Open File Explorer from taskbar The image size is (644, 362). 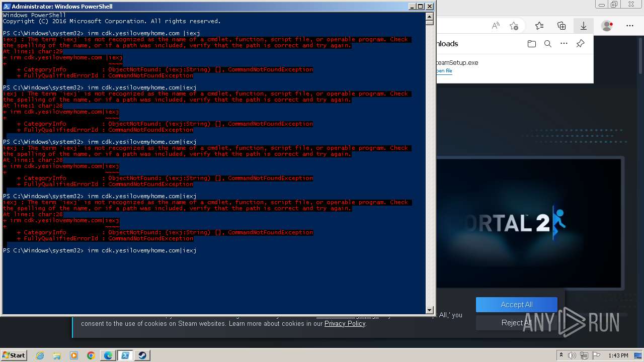coord(57,355)
